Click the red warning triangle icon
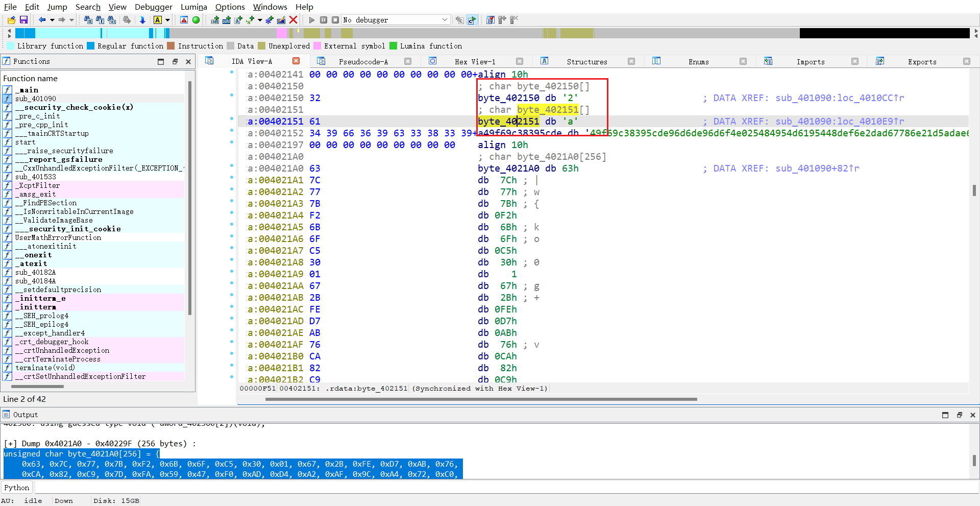 tap(184, 20)
